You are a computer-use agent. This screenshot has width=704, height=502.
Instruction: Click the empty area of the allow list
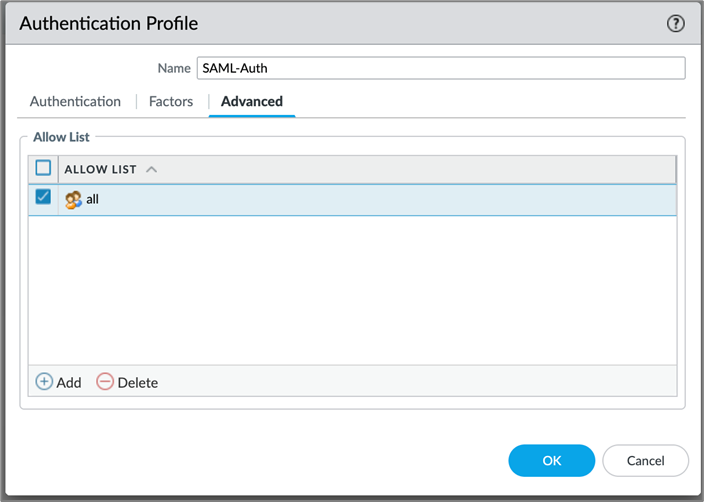click(x=350, y=290)
